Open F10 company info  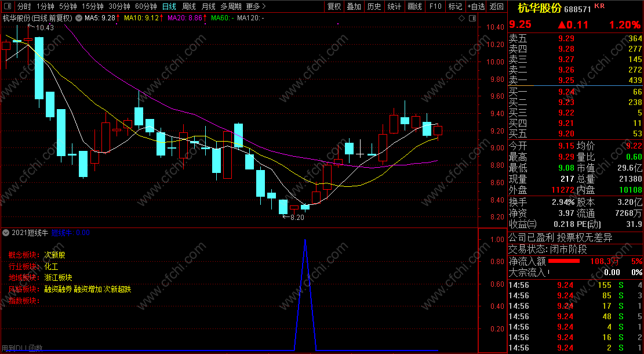[x=435, y=6]
